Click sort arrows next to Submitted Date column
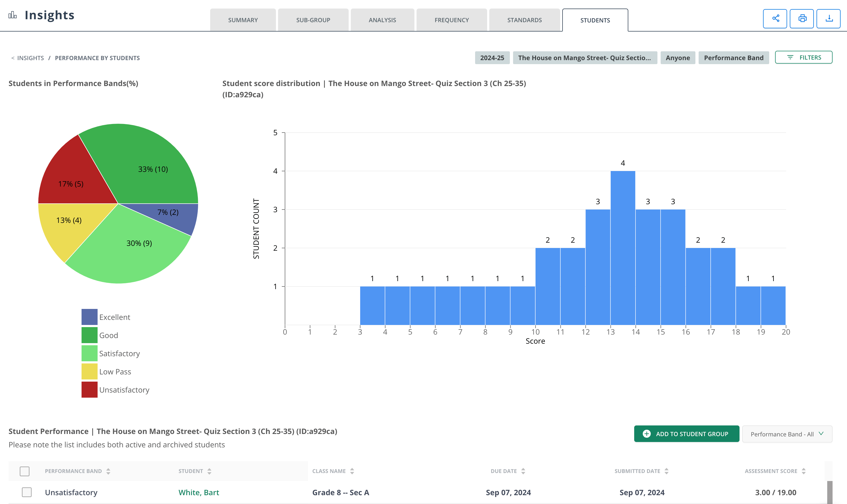847x504 pixels. (x=667, y=471)
